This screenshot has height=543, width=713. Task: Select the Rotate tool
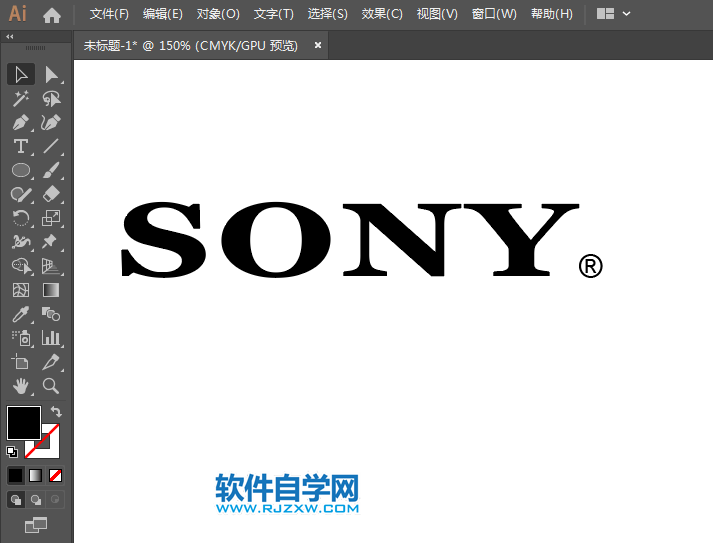click(21, 218)
